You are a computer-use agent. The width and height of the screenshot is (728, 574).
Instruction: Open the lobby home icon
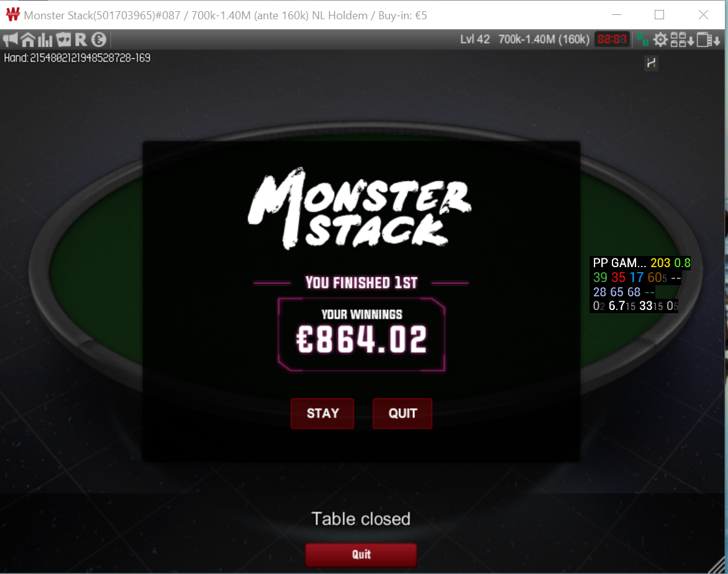[x=28, y=40]
